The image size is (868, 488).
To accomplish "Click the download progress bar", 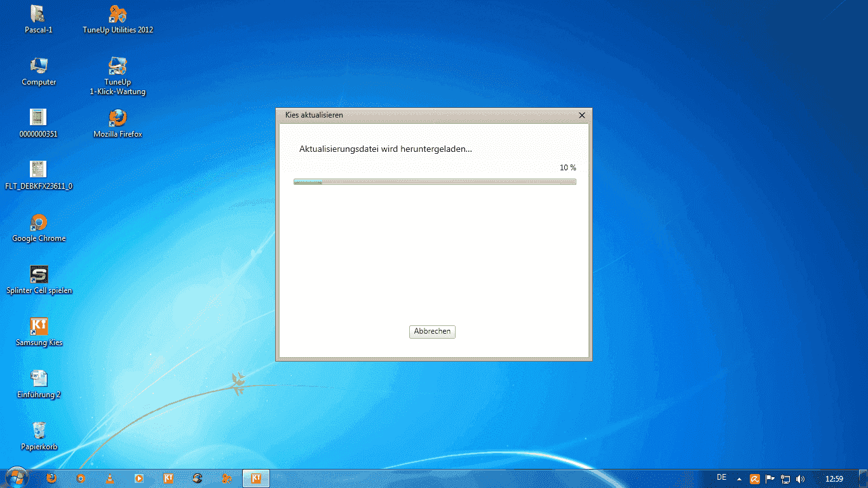I will pyautogui.click(x=435, y=182).
